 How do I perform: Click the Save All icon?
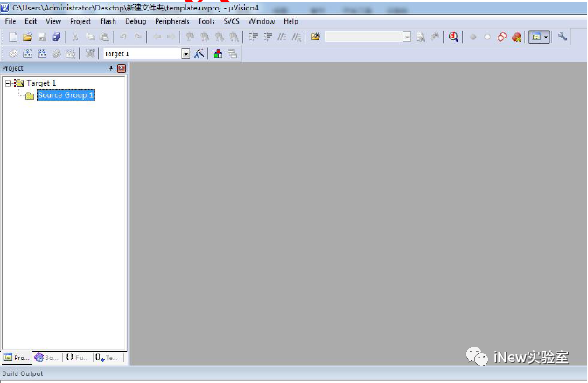(56, 37)
